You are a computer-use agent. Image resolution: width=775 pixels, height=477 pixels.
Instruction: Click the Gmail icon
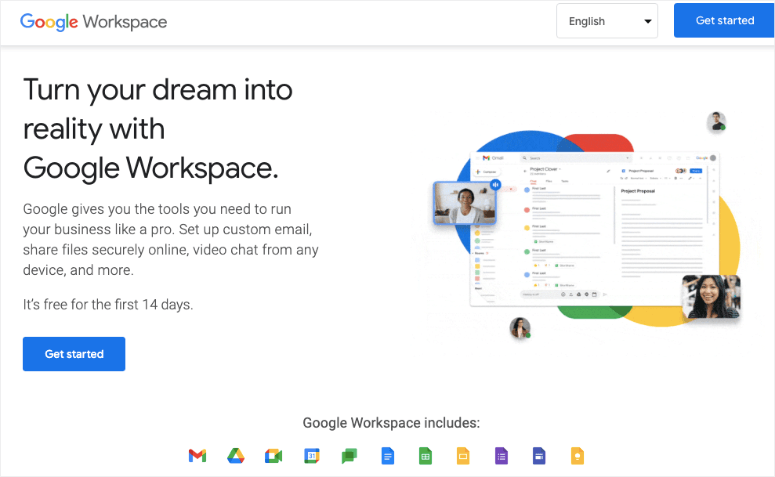[x=197, y=456]
